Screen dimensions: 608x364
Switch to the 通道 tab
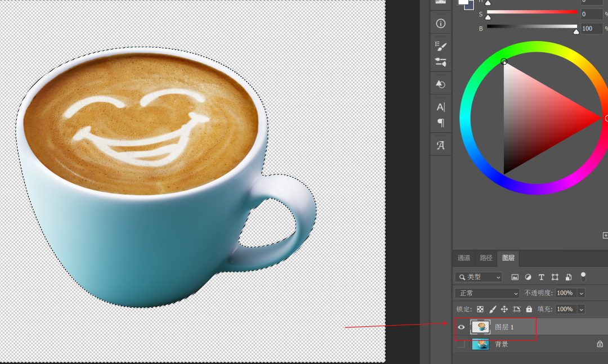point(464,258)
